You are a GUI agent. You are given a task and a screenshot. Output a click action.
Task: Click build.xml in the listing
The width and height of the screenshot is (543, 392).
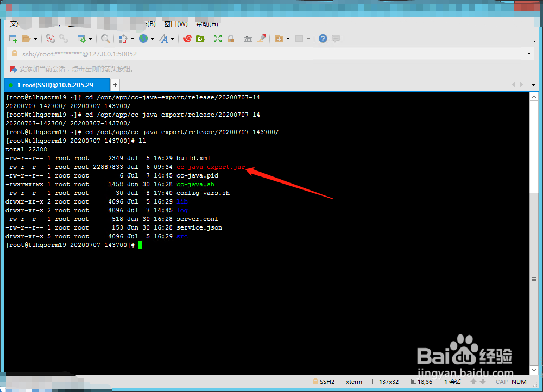point(193,158)
